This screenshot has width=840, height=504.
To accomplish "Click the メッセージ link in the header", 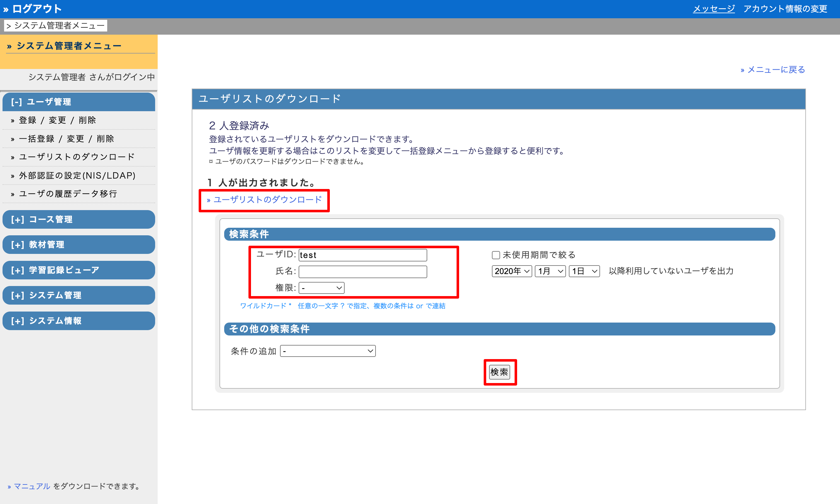I will click(714, 9).
